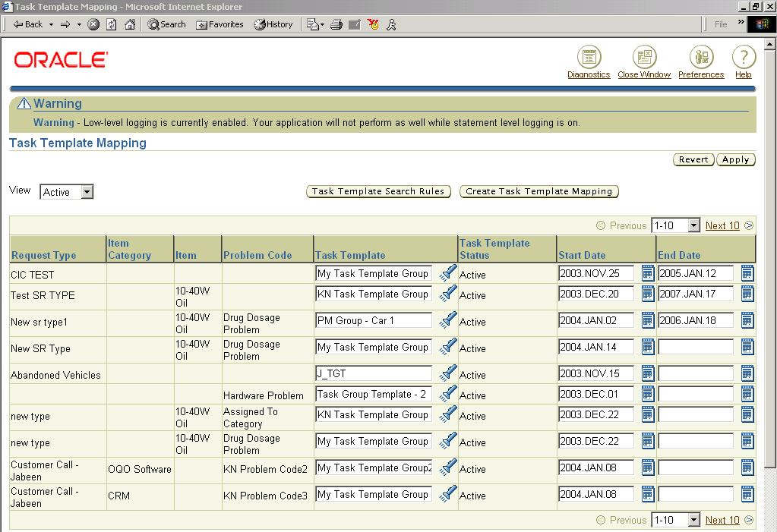Sort by Start Date column header

tap(582, 255)
